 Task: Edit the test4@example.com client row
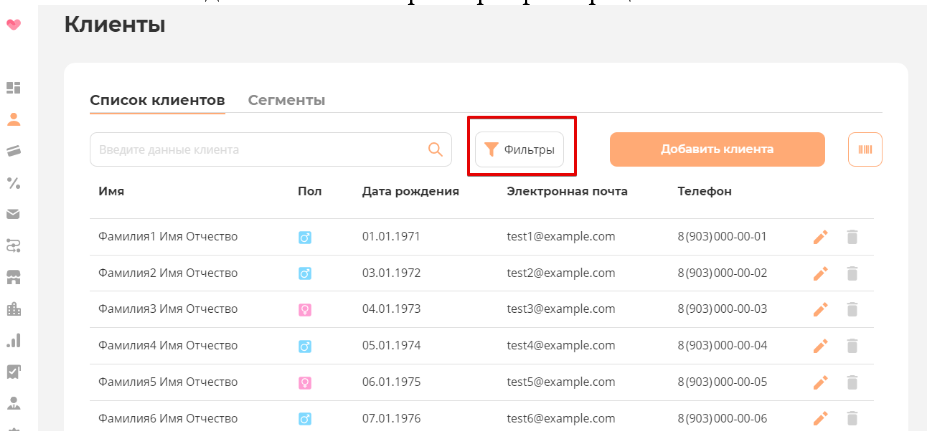point(820,346)
